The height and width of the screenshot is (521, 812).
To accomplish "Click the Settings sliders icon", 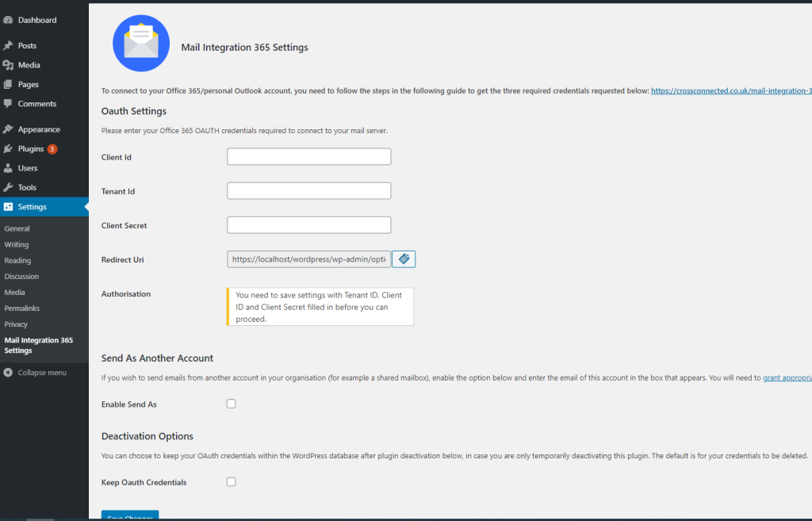I will [x=8, y=207].
